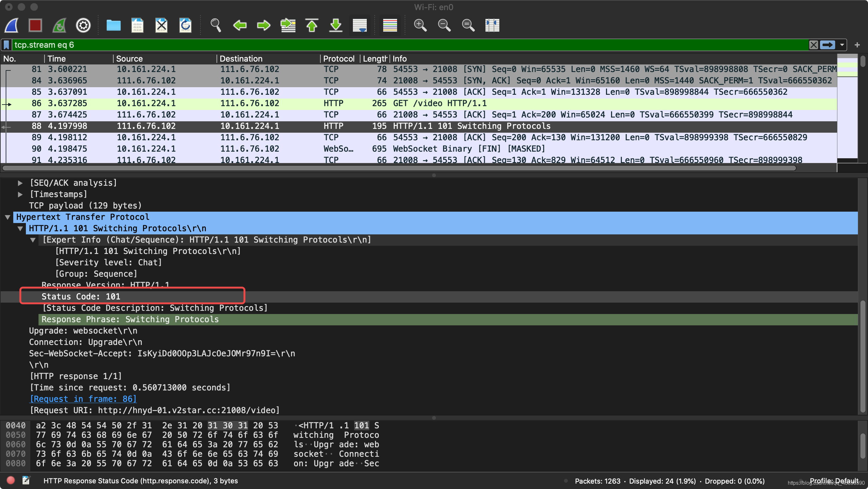868x489 pixels.
Task: Open recent display filters dropdown
Action: [842, 45]
